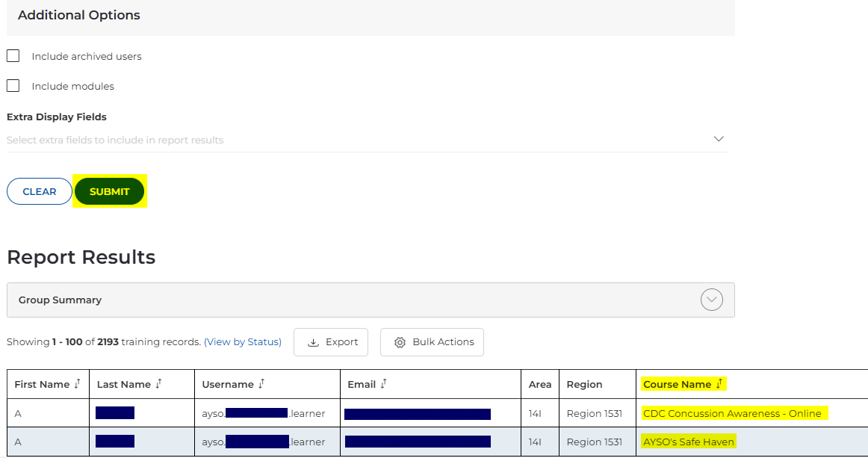
Task: Open the Bulk Actions menu
Action: point(443,342)
